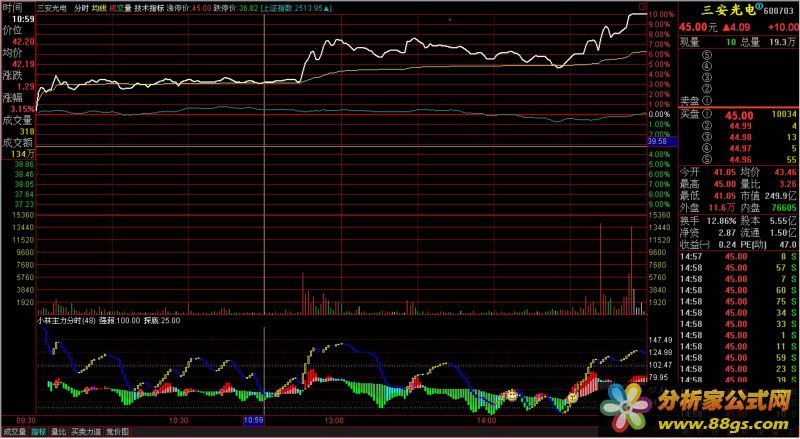Click buy level ④ price 44.97
Image resolution: width=800 pixels, height=439 pixels.
click(x=741, y=149)
